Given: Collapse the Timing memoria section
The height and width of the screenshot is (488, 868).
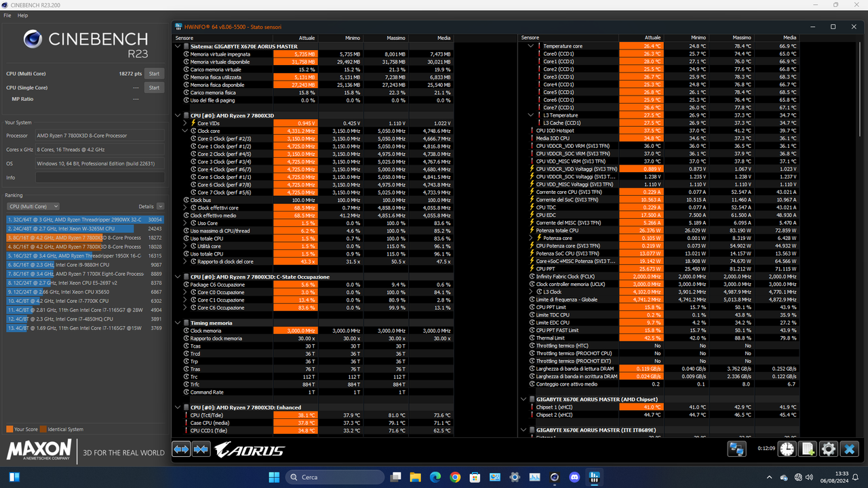Looking at the screenshot, I should [x=177, y=322].
